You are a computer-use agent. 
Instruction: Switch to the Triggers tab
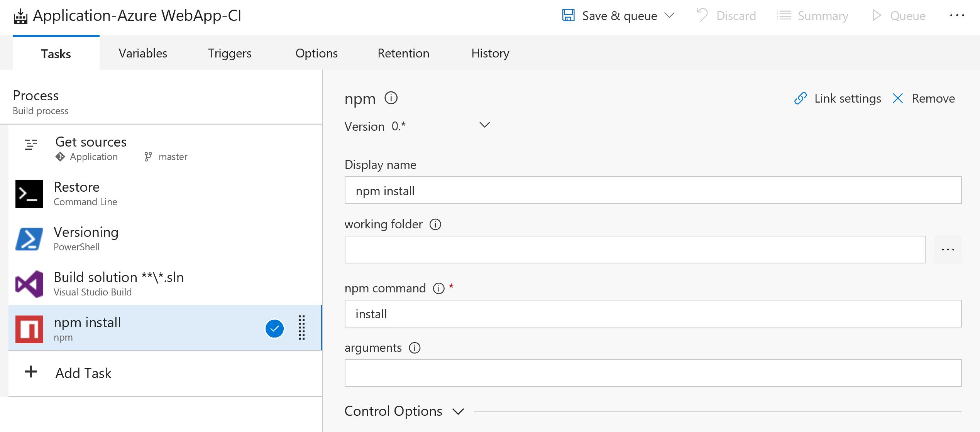tap(230, 53)
